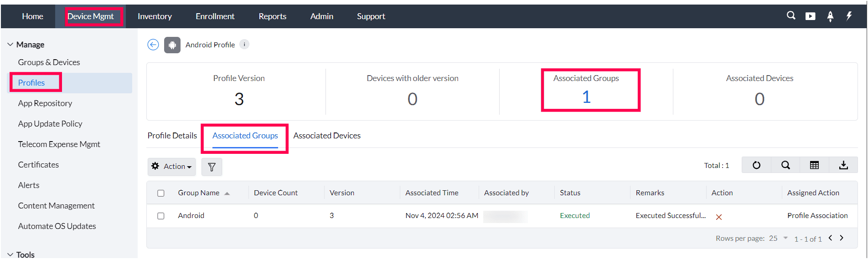Screen dimensions: 868x259
Task: Open the video play icon in header
Action: 810,16
